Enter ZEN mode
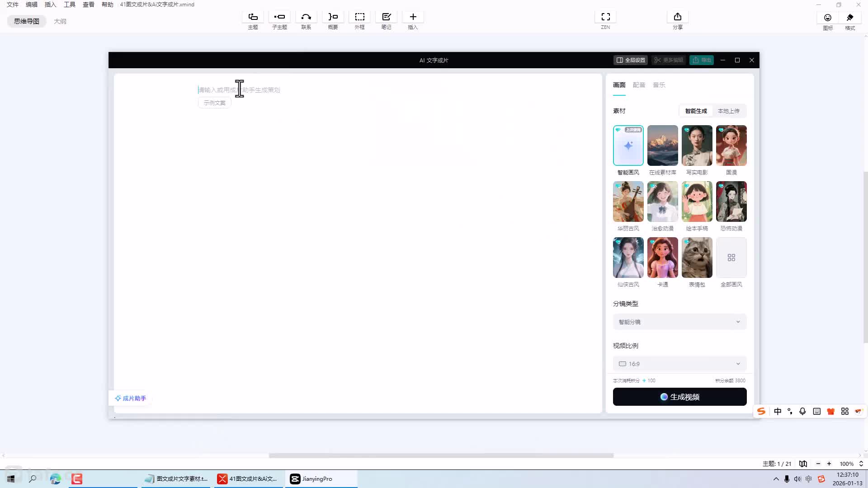Viewport: 868px width, 488px height. pos(605,17)
